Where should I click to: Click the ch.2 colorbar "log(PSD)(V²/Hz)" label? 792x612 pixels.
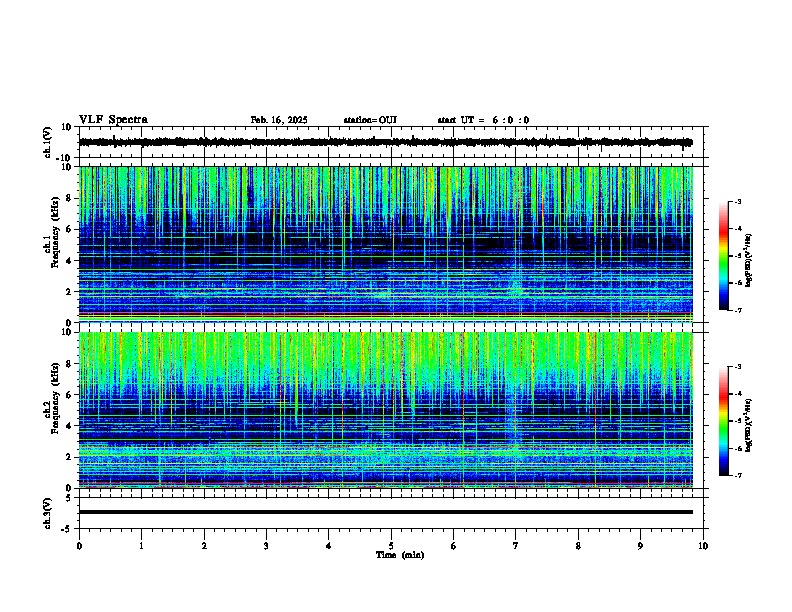[x=749, y=423]
